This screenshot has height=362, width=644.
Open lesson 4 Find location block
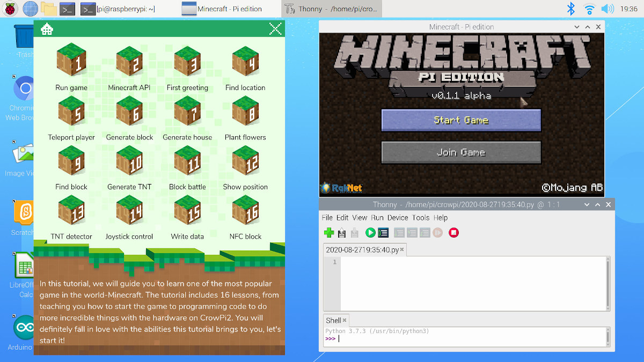245,62
